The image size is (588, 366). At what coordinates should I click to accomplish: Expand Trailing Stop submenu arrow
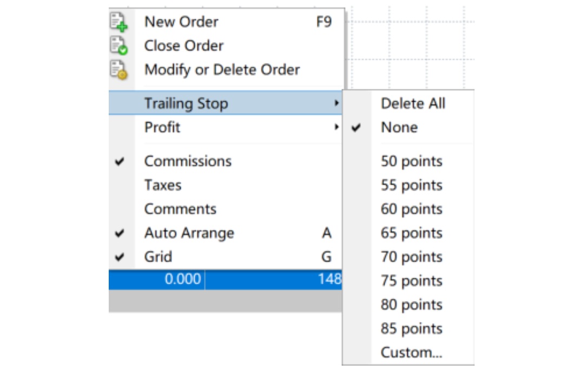pyautogui.click(x=336, y=103)
